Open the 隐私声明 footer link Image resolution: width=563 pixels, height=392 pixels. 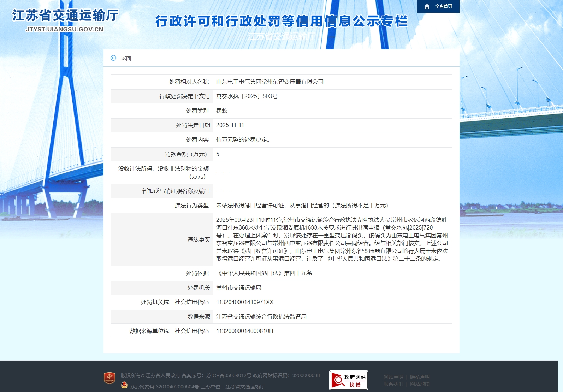[420, 377]
